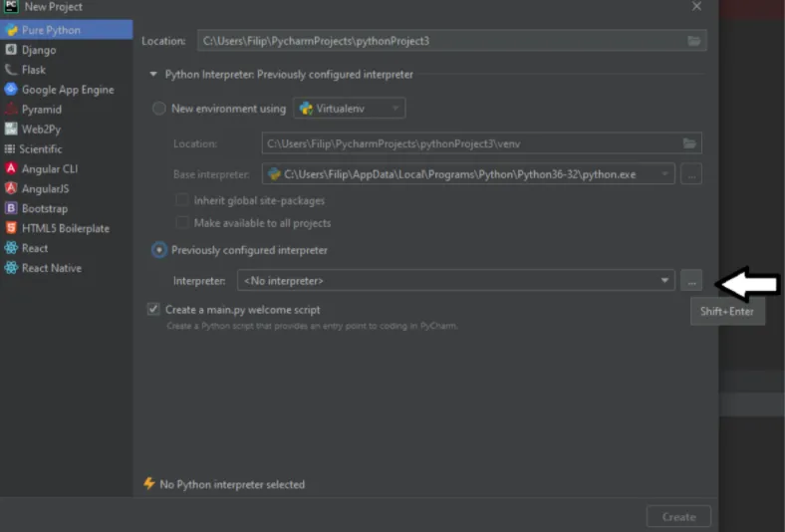Click the No Python interpreter selected message
The width and height of the screenshot is (785, 532).
pyautogui.click(x=232, y=484)
